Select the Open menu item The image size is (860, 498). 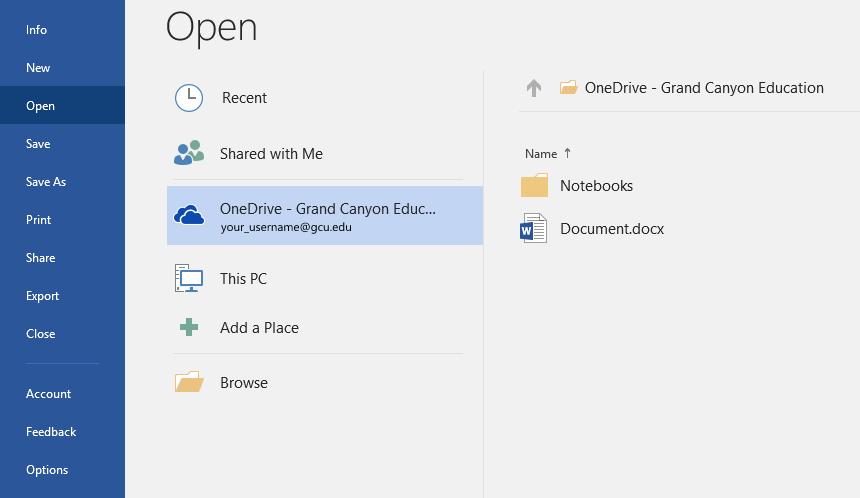coord(40,105)
